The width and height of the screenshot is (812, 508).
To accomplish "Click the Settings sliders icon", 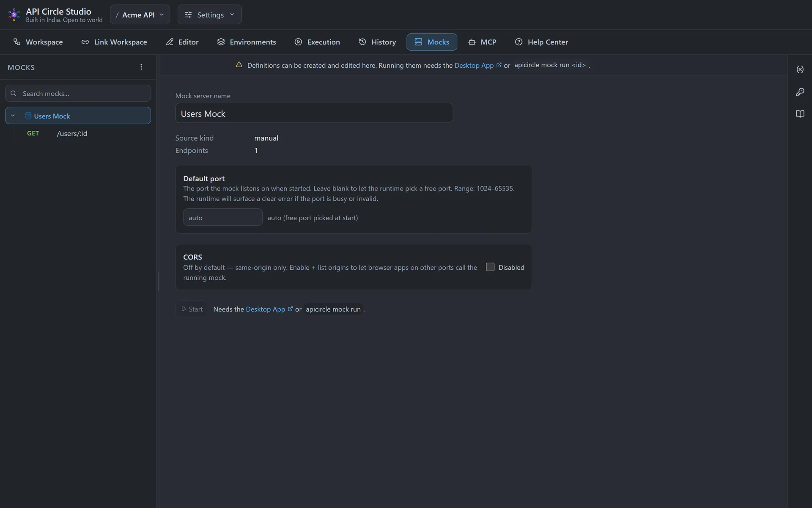I will click(188, 15).
